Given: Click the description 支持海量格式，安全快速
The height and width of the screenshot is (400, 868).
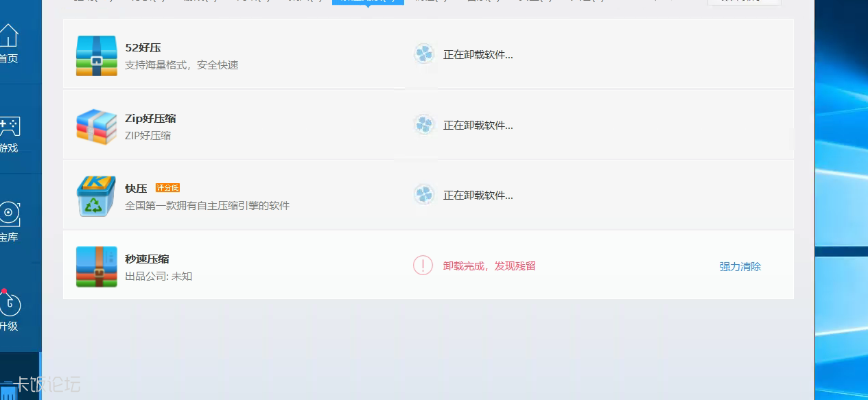Looking at the screenshot, I should 182,65.
